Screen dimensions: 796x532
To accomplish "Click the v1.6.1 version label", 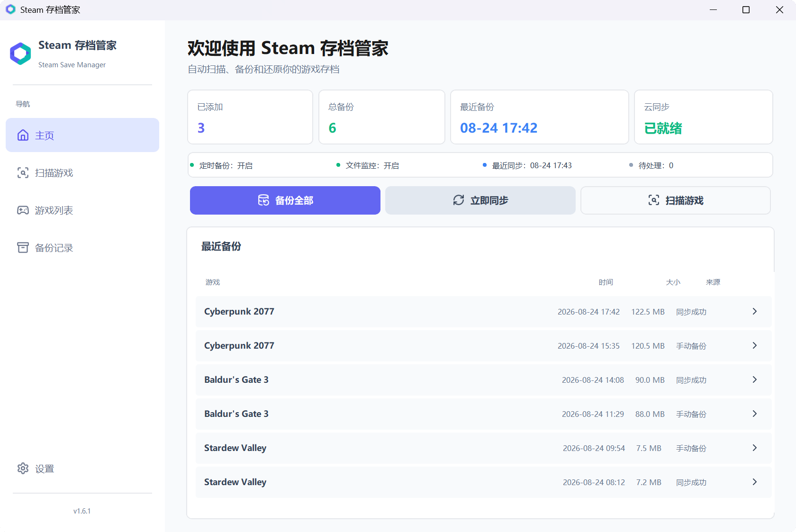I will click(x=82, y=511).
